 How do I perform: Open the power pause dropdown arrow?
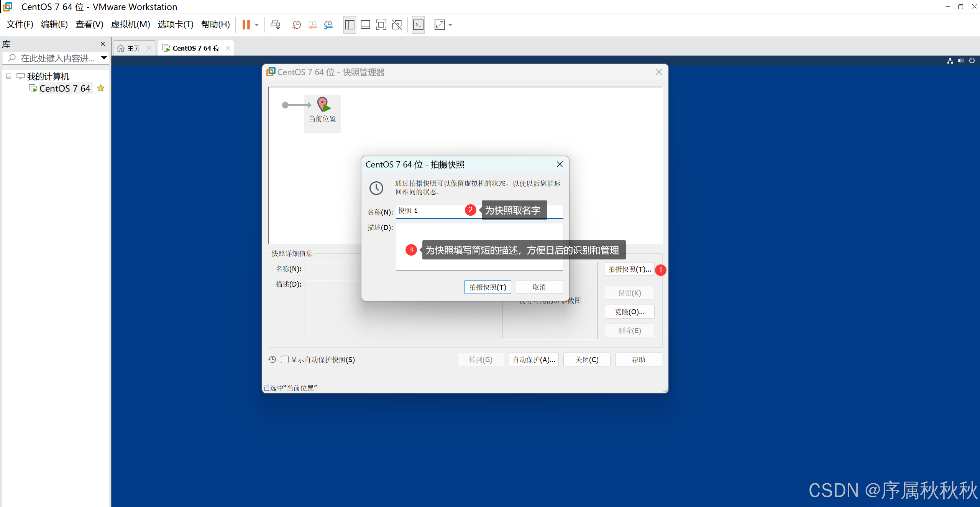coord(257,25)
